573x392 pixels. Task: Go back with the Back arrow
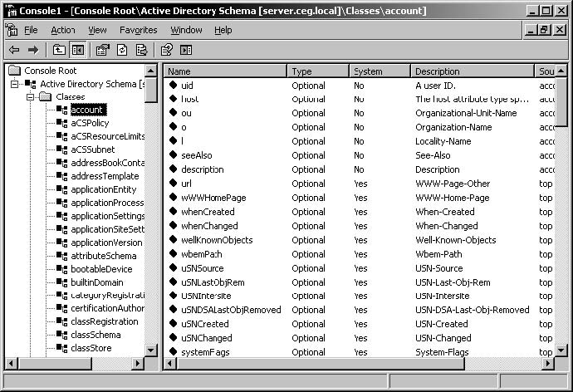click(14, 50)
